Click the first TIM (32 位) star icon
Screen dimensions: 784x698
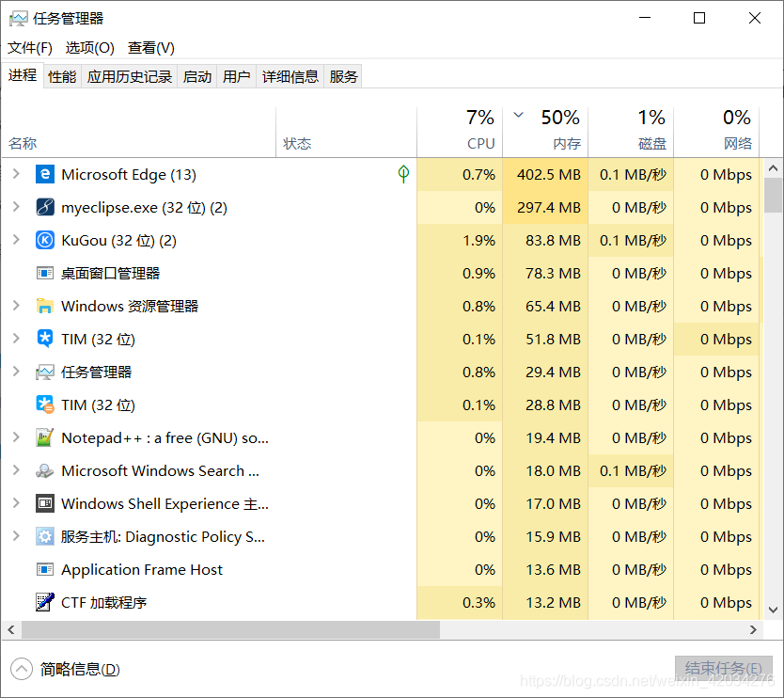pos(45,339)
